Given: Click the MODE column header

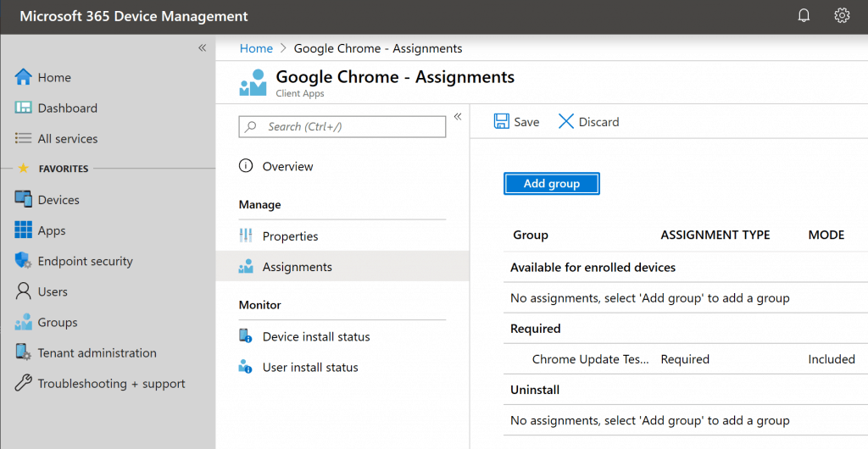Looking at the screenshot, I should coord(826,235).
